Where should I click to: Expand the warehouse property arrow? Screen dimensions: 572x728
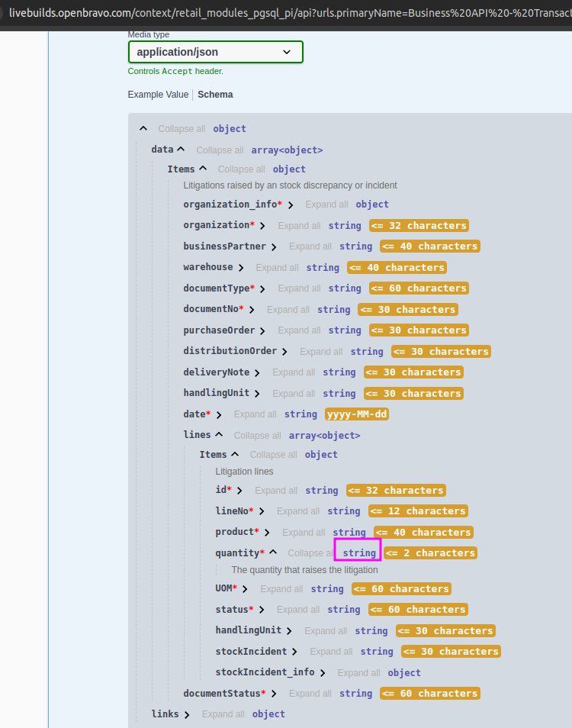click(241, 268)
